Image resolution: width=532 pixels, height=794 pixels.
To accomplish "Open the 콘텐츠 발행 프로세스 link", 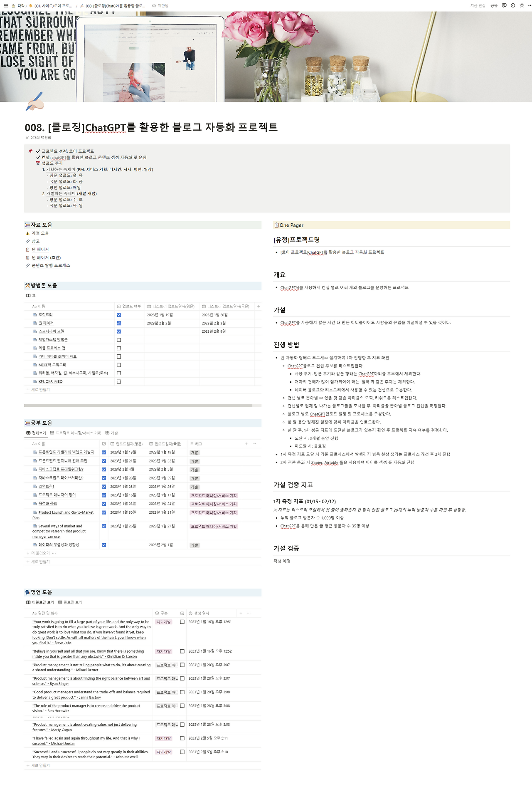I will [x=51, y=265].
